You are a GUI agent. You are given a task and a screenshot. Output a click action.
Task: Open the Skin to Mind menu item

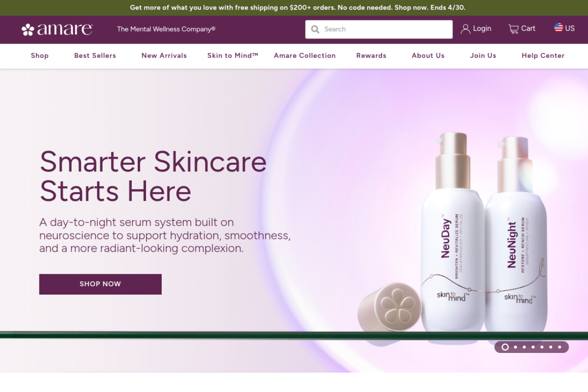click(233, 56)
